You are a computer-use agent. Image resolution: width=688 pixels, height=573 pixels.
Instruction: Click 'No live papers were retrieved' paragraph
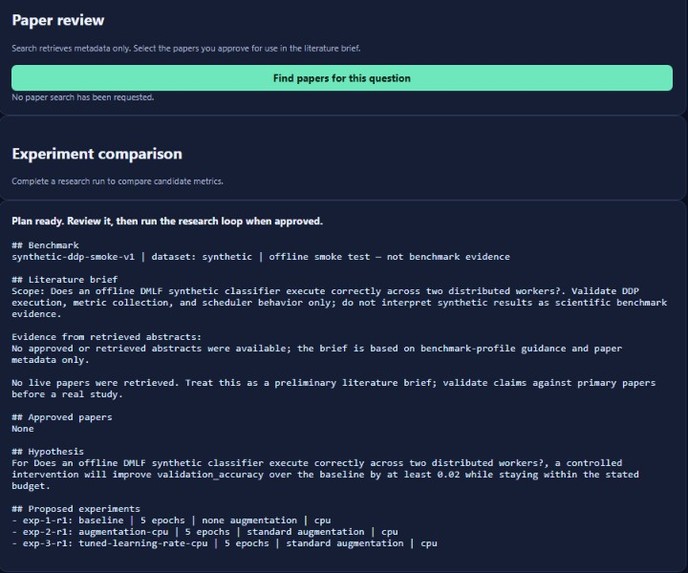click(333, 388)
